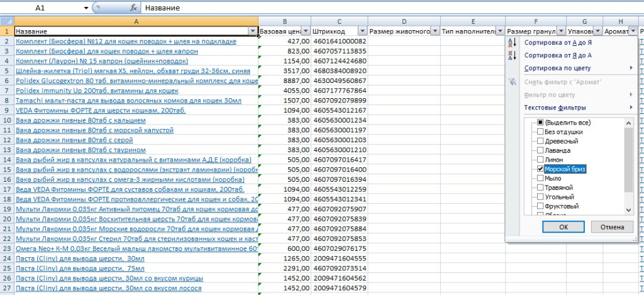The image size is (644, 295).
Task: Click the formula bar containing "Название"
Action: point(392,8)
